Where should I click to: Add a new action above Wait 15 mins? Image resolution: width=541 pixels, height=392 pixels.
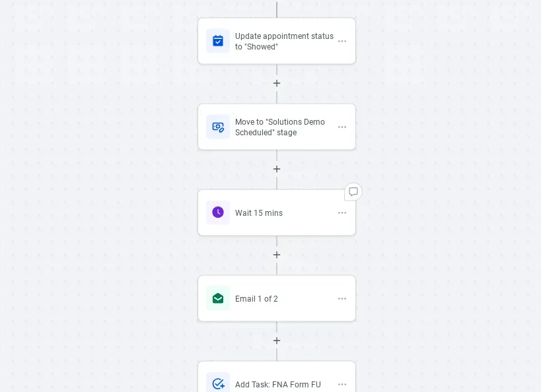pyautogui.click(x=277, y=169)
